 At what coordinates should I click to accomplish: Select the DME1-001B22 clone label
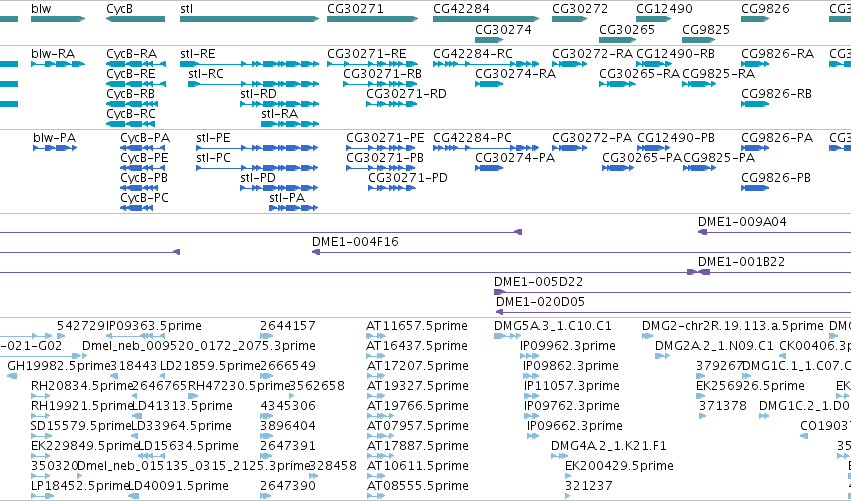pyautogui.click(x=741, y=262)
